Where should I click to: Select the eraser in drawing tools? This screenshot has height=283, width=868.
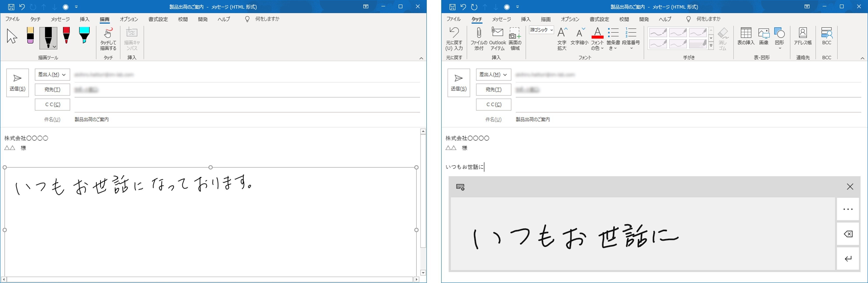(x=30, y=35)
